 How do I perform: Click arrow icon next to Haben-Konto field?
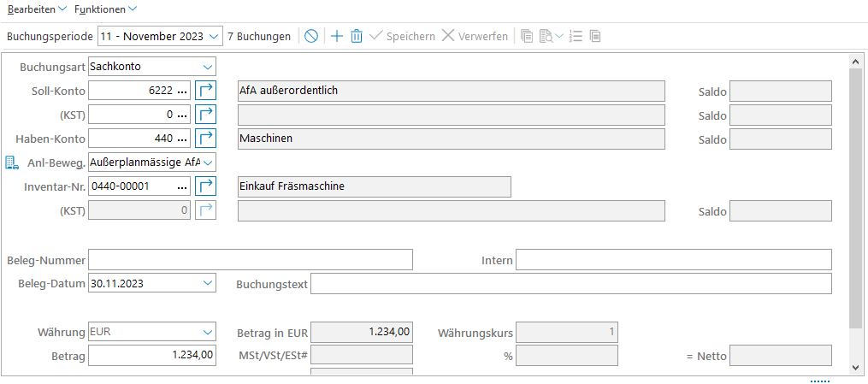(206, 139)
